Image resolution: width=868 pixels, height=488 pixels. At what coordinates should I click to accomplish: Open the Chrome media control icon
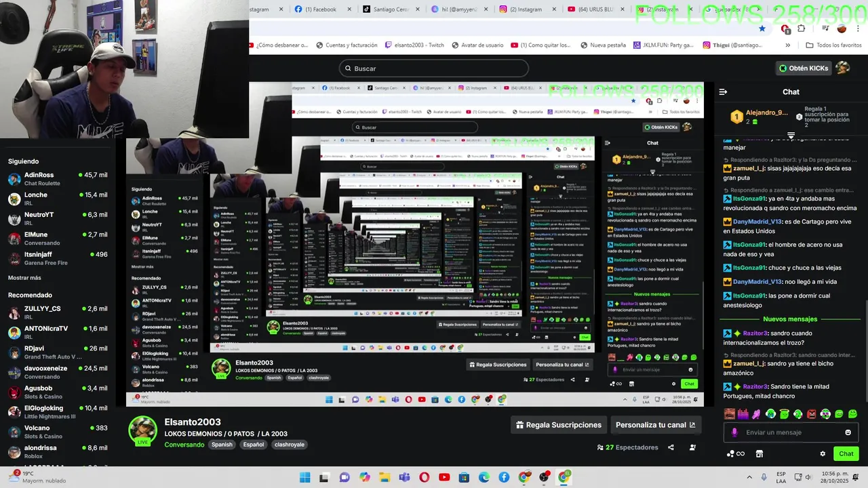point(825,28)
